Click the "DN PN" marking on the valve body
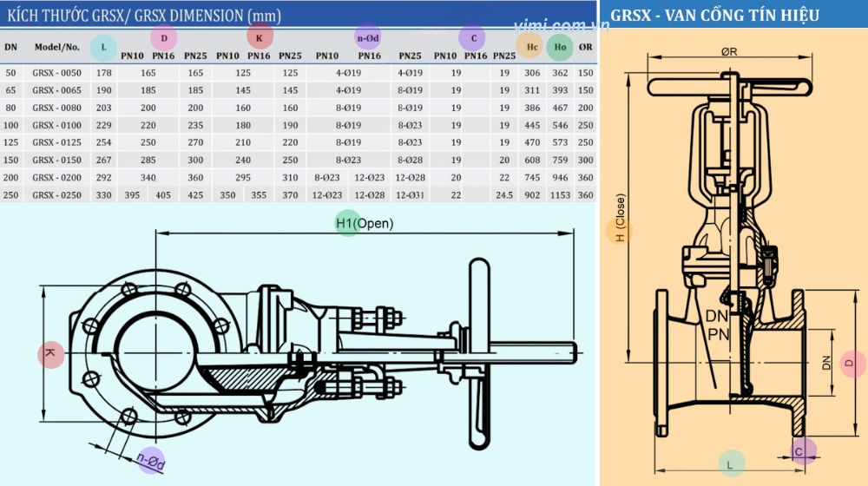Image resolution: width=868 pixels, height=486 pixels. pos(718,325)
